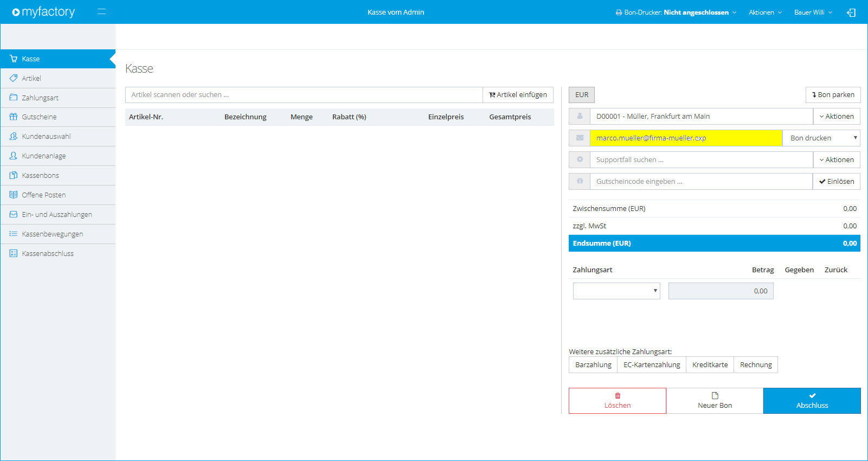Click the Zahlungsart wallet icon in sidebar
Image resolution: width=868 pixels, height=461 pixels.
(14, 98)
